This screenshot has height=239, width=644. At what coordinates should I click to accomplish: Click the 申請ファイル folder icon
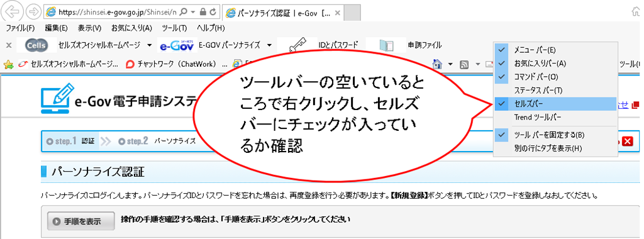pyautogui.click(x=386, y=45)
